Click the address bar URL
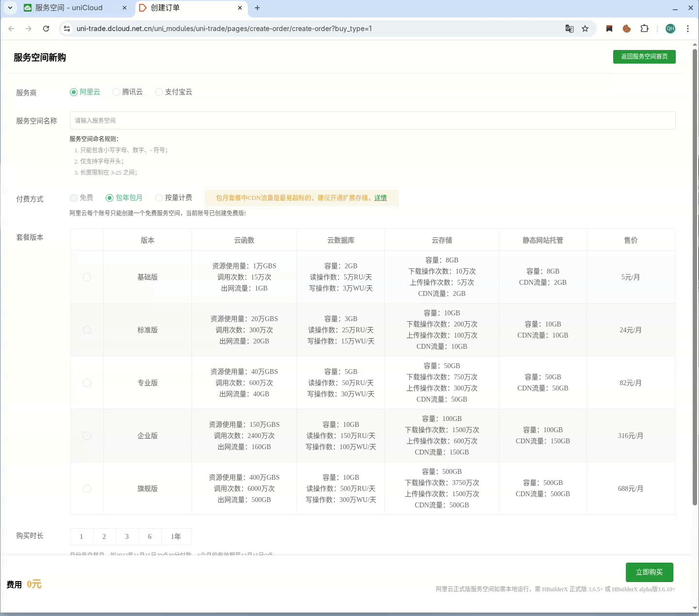 click(224, 29)
